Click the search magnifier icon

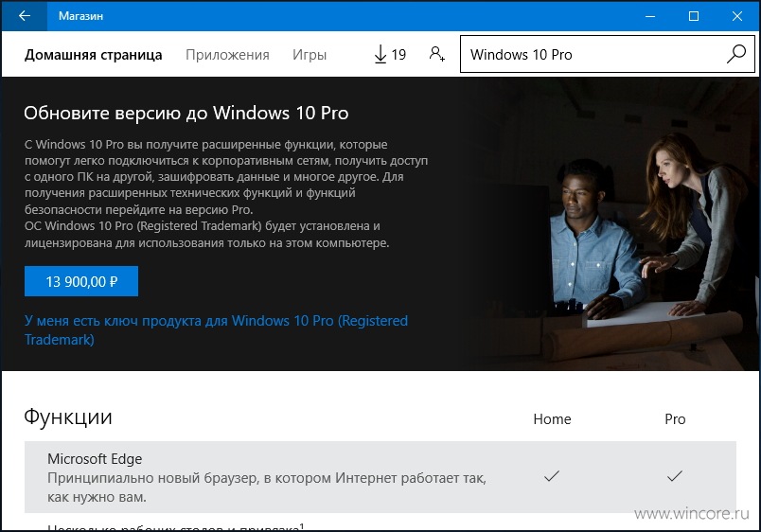(x=735, y=54)
